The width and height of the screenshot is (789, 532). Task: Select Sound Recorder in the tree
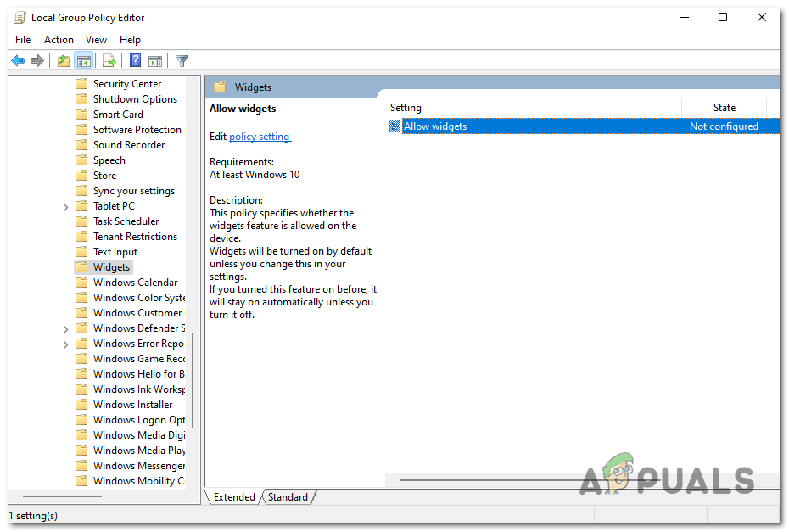point(129,145)
